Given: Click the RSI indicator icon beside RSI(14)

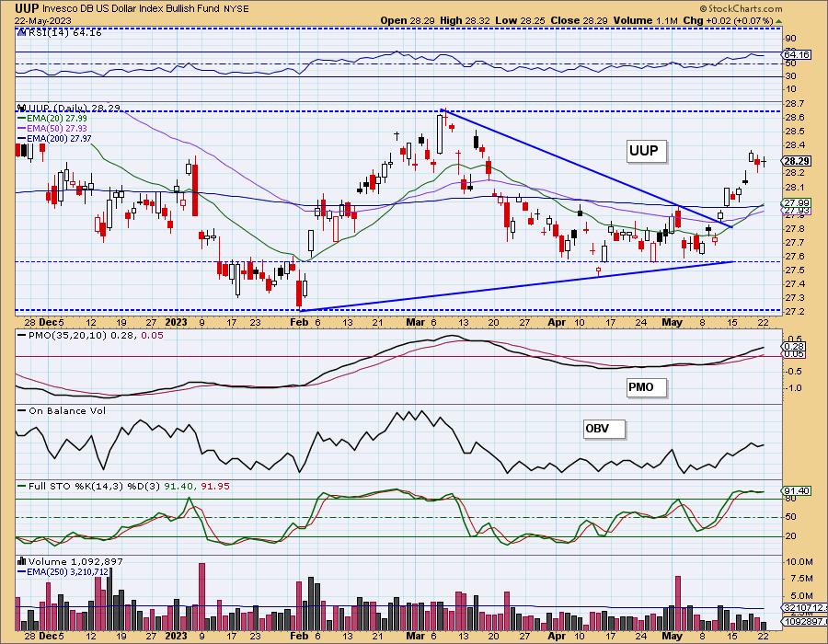Looking at the screenshot, I should point(20,33).
